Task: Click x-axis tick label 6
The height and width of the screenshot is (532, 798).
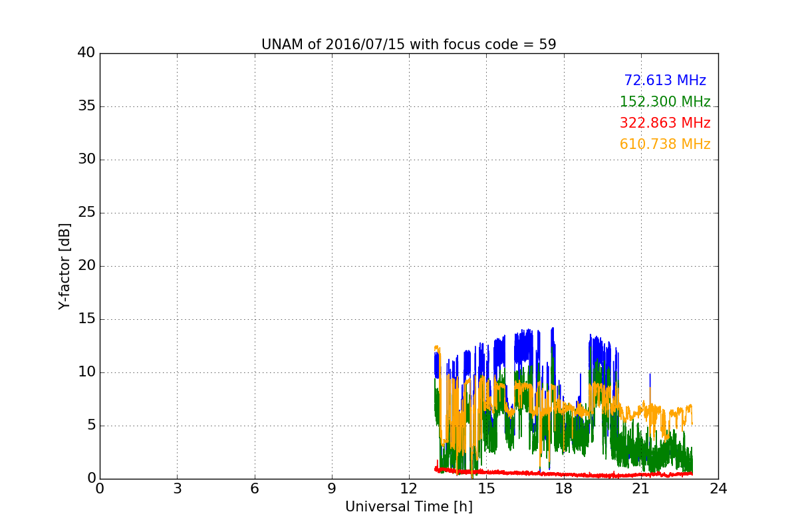Action: pos(255,489)
